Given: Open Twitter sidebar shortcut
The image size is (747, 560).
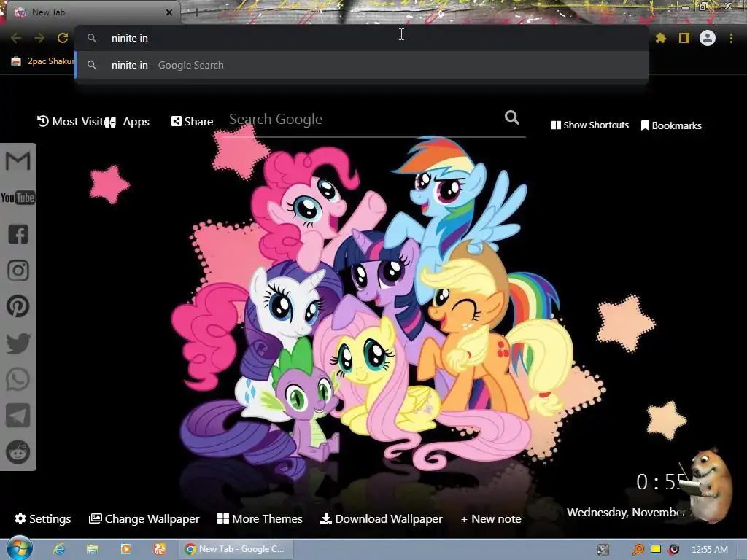Looking at the screenshot, I should pos(18,343).
